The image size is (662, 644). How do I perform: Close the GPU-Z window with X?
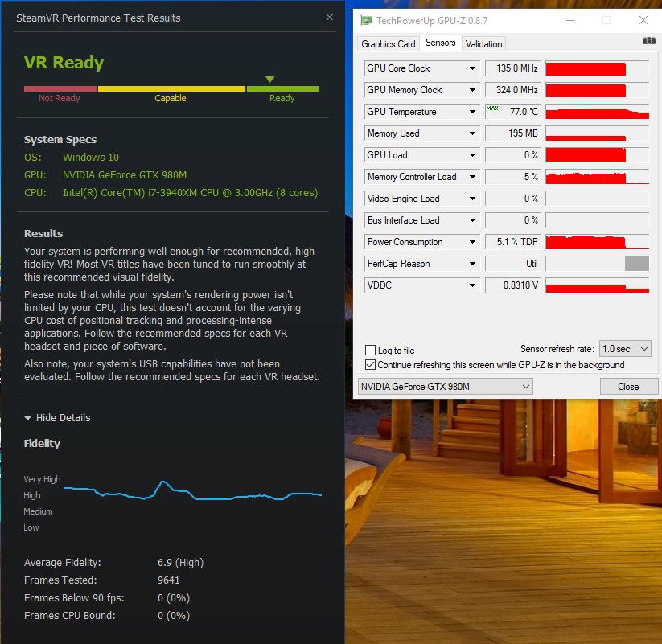643,20
